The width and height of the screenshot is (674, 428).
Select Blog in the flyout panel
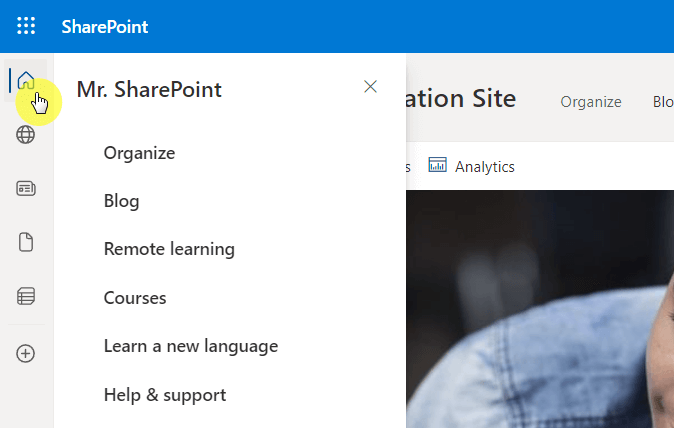point(122,201)
